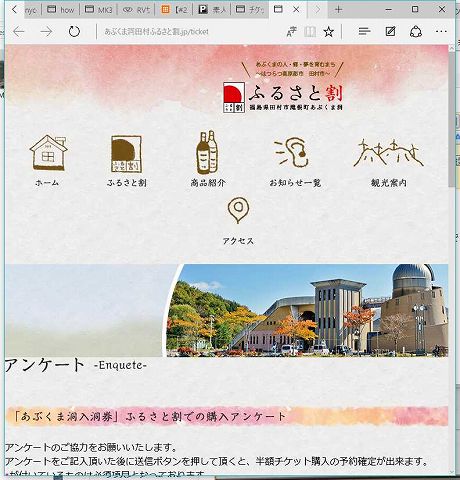Click the Home house icon
Image resolution: width=460 pixels, height=480 pixels.
48,153
